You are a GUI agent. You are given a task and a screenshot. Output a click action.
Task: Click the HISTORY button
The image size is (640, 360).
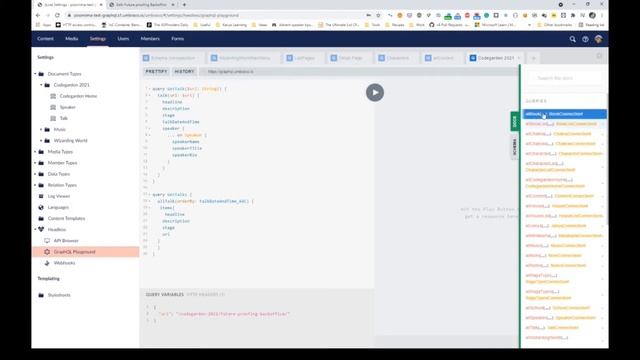(184, 71)
